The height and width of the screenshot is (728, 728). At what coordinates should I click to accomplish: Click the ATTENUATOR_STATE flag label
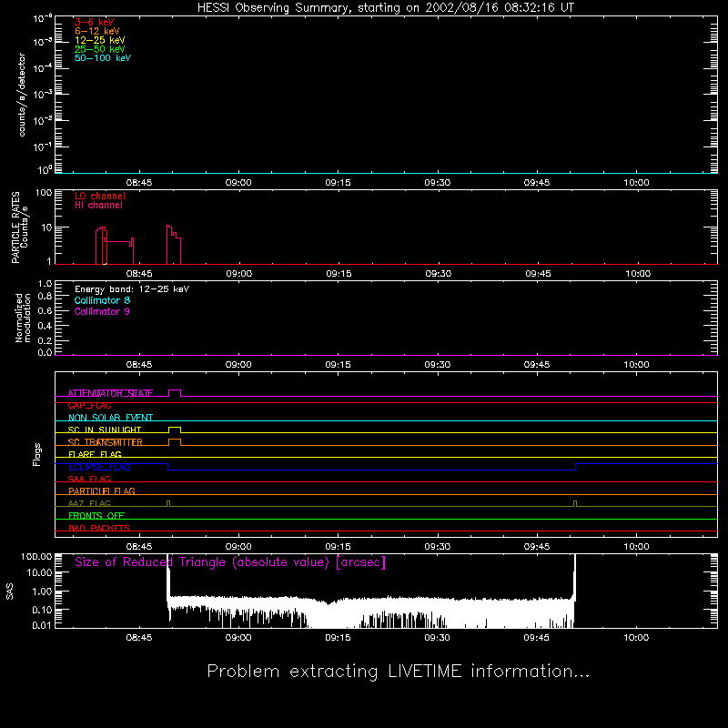tap(110, 393)
